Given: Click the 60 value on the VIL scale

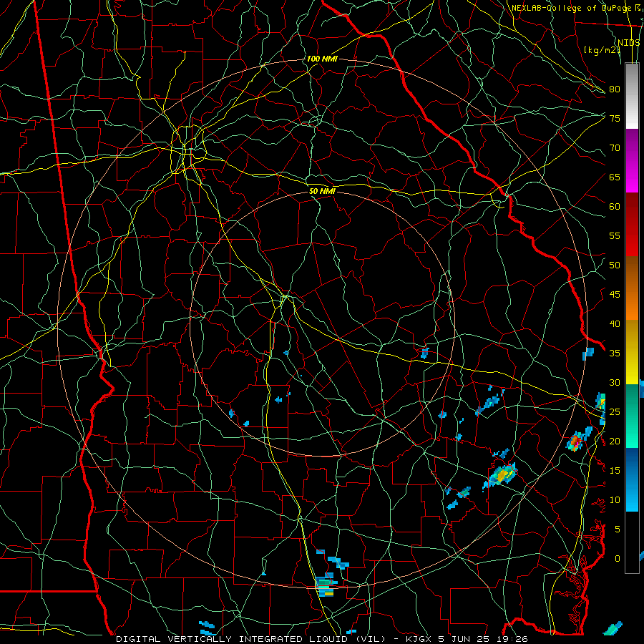Looking at the screenshot, I should (615, 206).
